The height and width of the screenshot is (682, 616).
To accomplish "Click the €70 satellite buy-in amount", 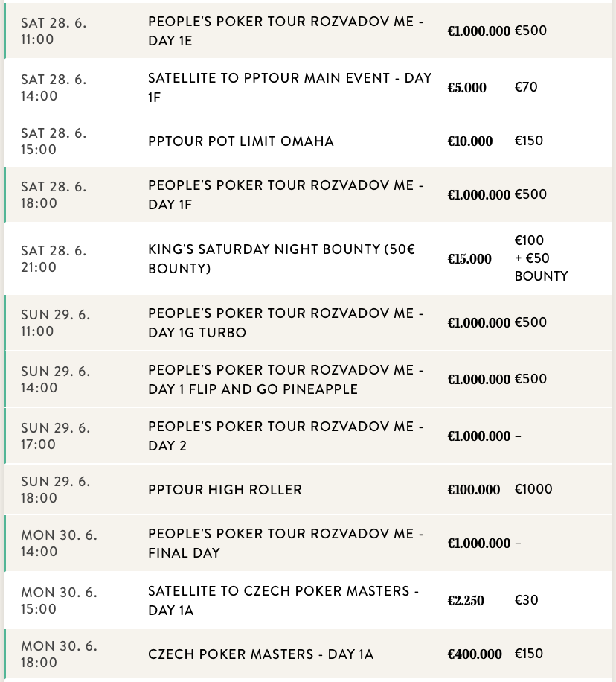I will [x=526, y=87].
